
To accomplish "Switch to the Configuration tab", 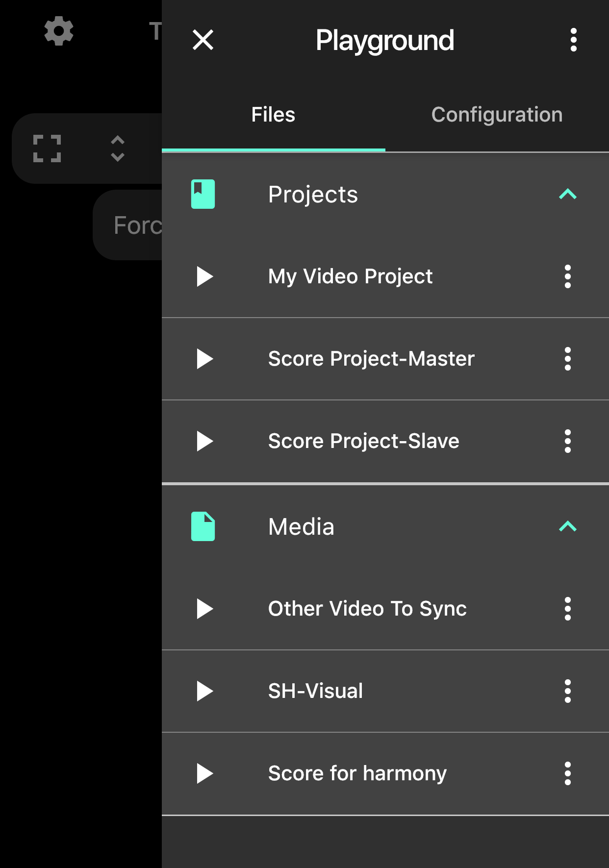I will [497, 115].
